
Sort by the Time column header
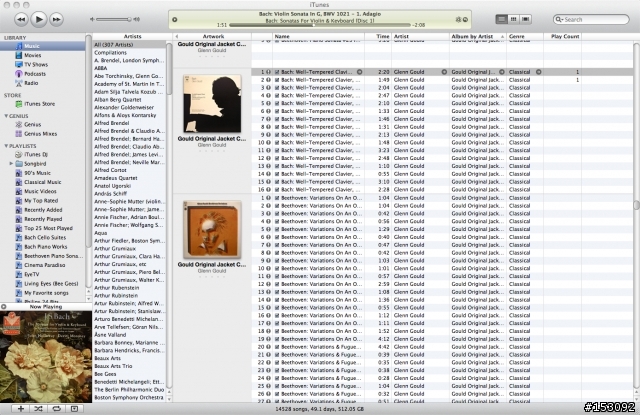378,36
